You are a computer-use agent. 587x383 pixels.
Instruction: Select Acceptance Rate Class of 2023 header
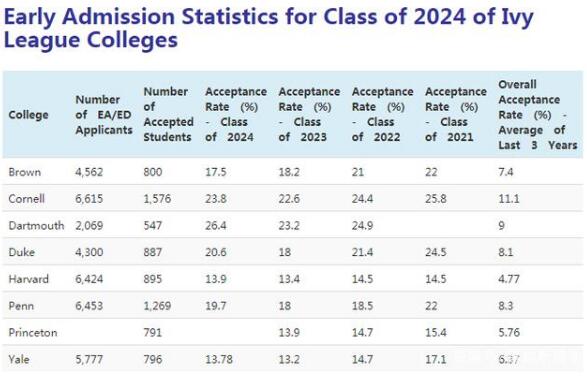click(309, 114)
